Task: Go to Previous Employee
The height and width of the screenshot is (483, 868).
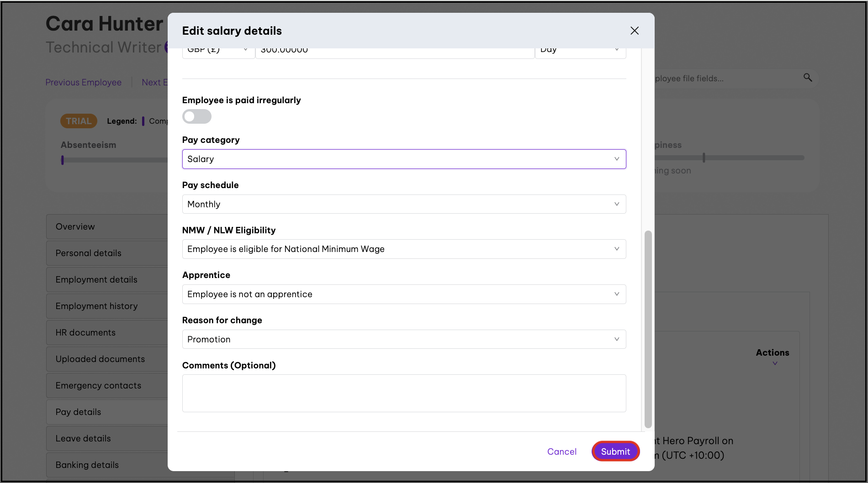Action: (84, 82)
